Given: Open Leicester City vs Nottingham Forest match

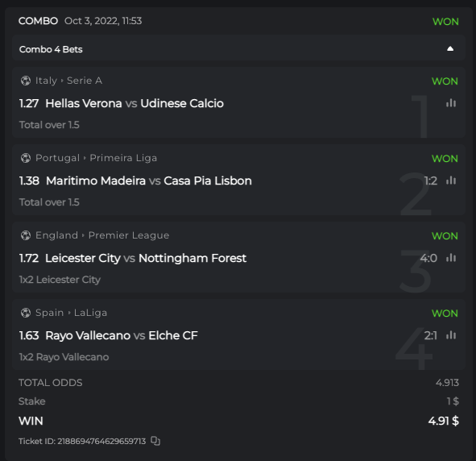Looking at the screenshot, I should tap(146, 259).
